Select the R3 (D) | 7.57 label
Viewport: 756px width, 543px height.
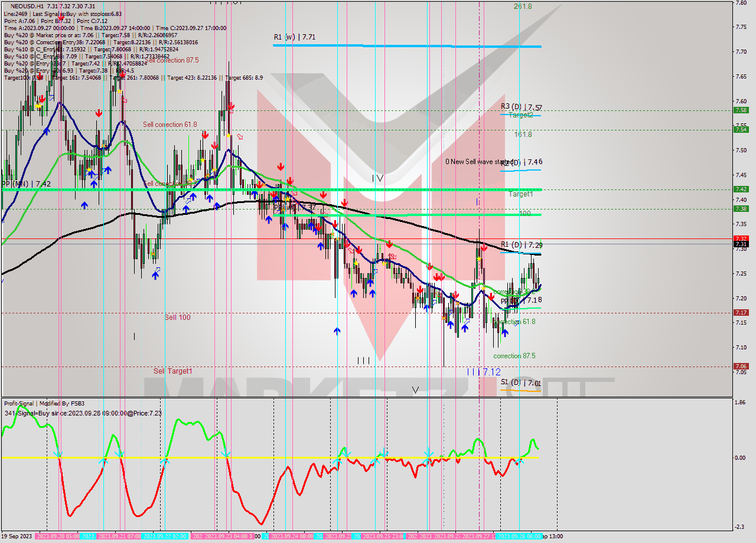(x=522, y=107)
